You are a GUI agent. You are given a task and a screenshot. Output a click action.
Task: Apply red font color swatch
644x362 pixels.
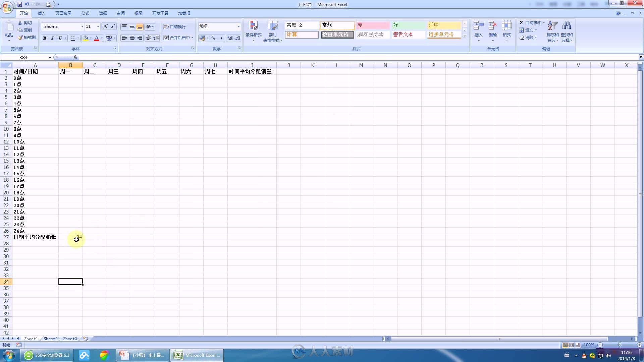pyautogui.click(x=97, y=38)
